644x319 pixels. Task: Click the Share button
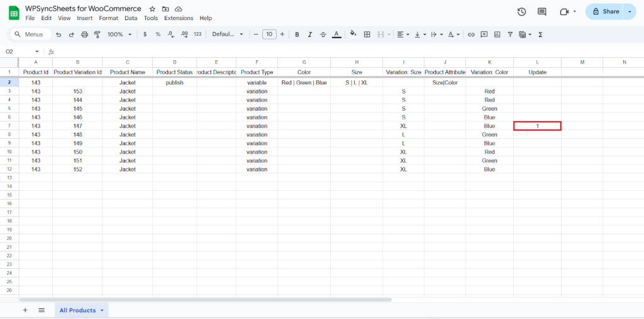(x=605, y=12)
